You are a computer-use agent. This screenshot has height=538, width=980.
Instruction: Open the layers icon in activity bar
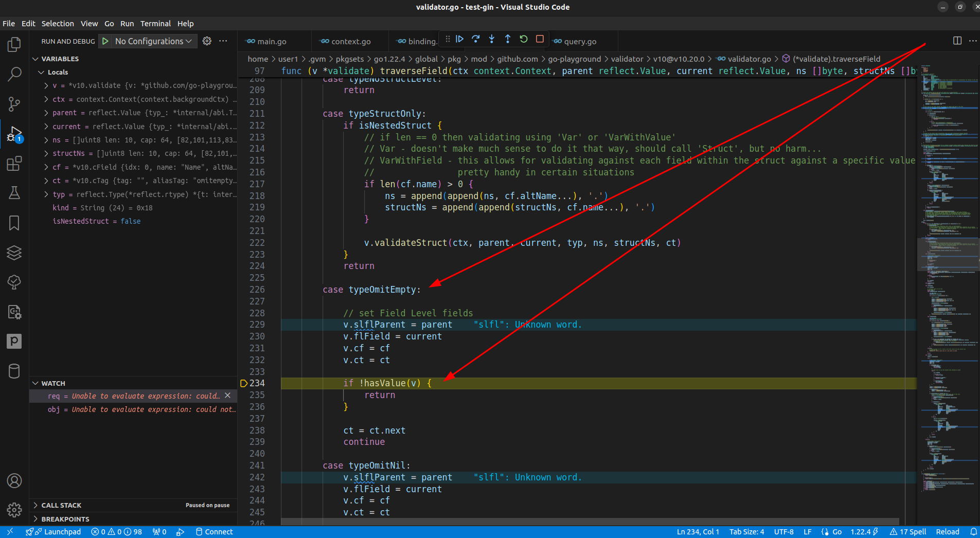tap(14, 253)
